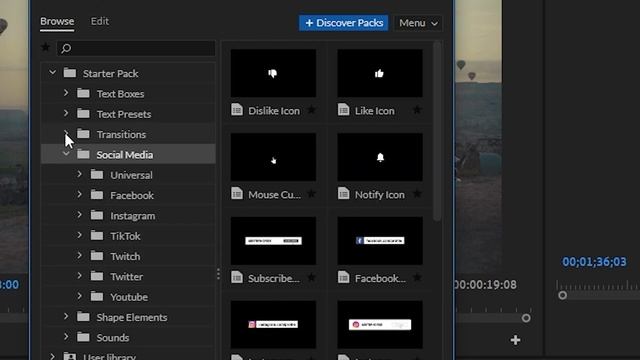Open the Menu dropdown
This screenshot has height=360, width=640.
(418, 23)
